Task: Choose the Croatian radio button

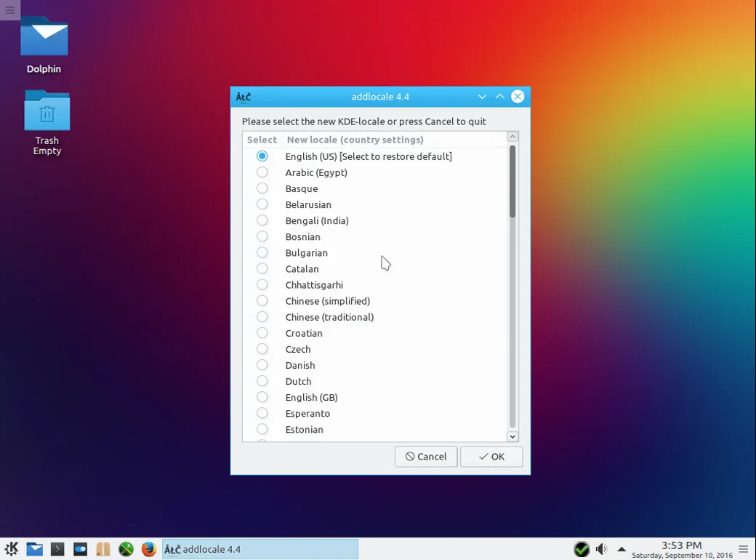Action: tap(262, 333)
